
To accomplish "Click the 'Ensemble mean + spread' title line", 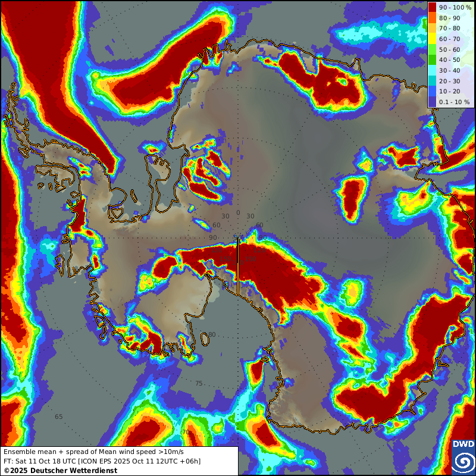I will tap(94, 452).
